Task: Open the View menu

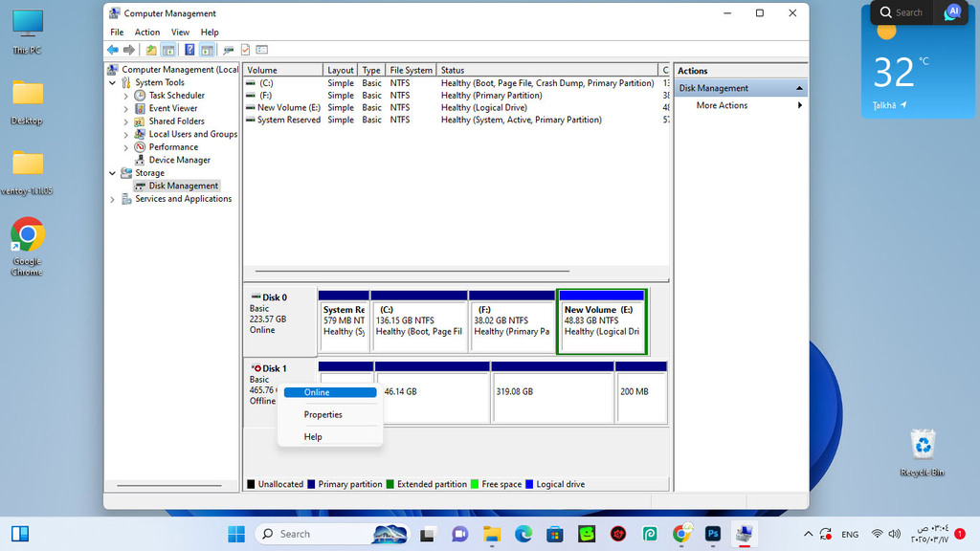Action: (180, 33)
